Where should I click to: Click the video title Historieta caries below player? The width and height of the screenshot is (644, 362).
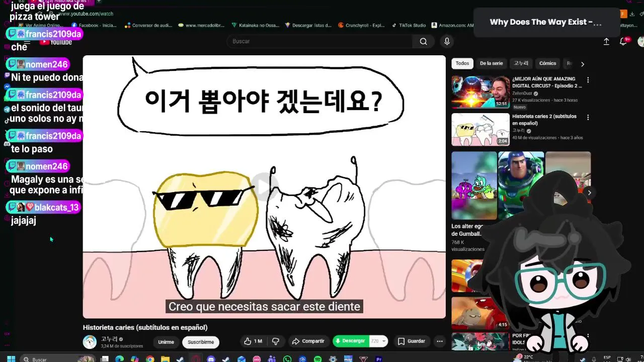pos(145,327)
